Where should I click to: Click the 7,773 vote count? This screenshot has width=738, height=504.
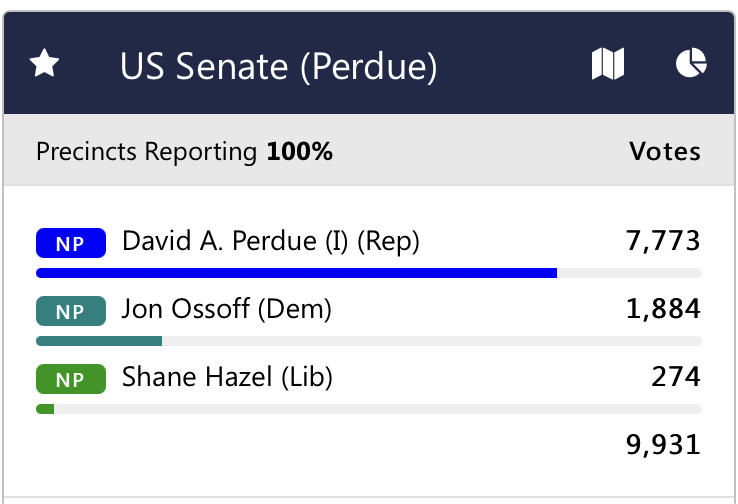(x=663, y=240)
